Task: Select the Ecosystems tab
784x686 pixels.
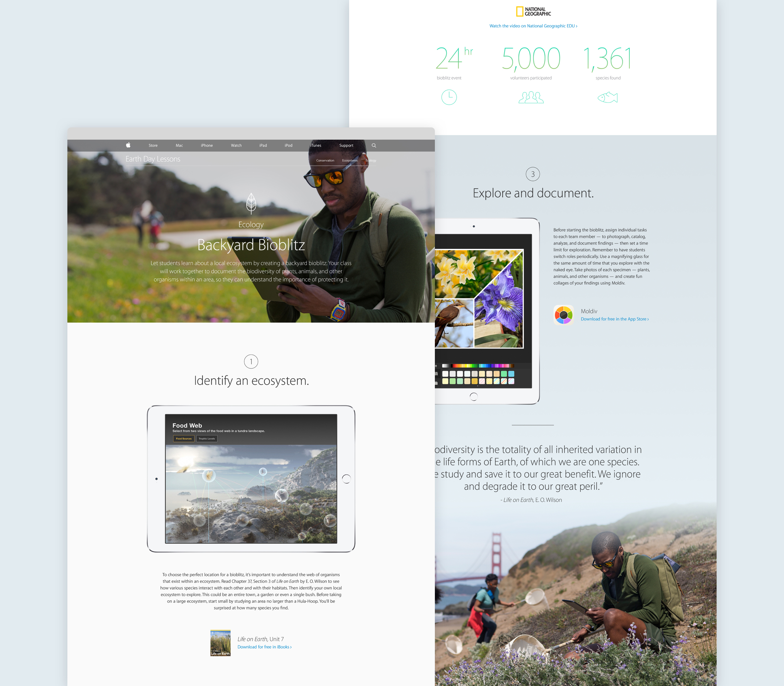Action: [349, 160]
